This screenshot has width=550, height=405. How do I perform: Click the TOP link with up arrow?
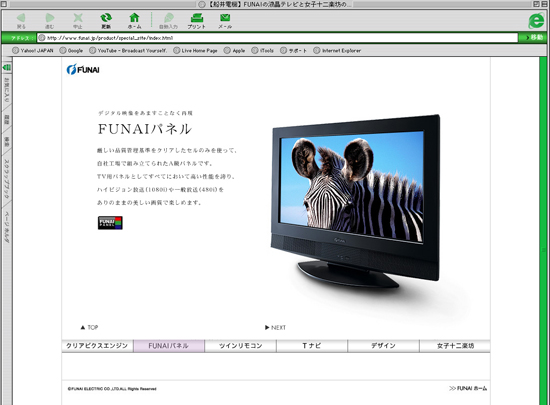pyautogui.click(x=89, y=327)
